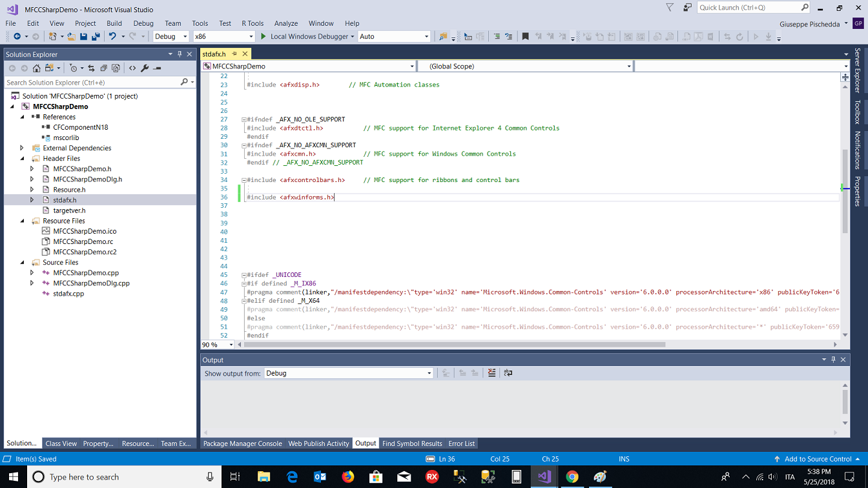Expand the External Dependencies node
Screen dimensions: 868x488
point(23,148)
